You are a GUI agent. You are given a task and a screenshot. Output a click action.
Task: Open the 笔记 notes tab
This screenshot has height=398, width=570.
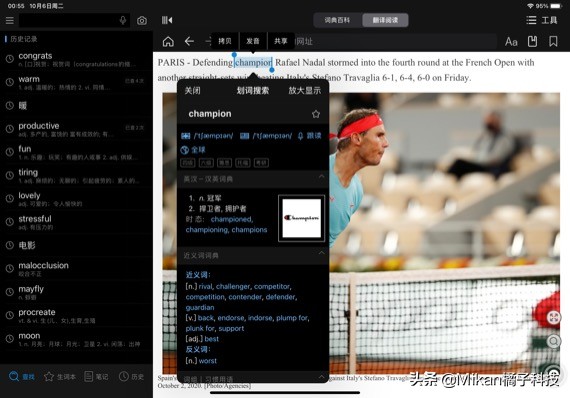point(96,377)
